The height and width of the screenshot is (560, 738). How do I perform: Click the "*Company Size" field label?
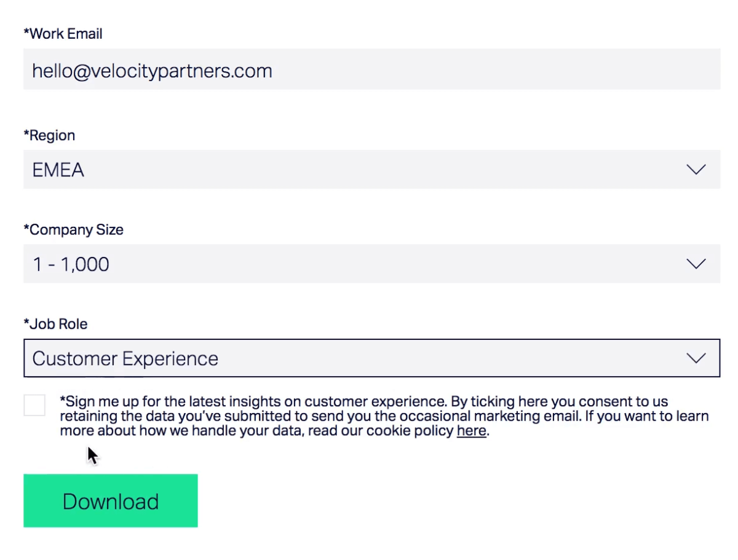point(73,230)
